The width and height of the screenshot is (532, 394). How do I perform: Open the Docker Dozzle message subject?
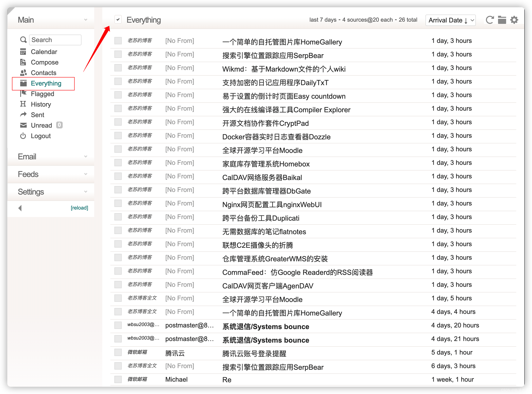(276, 137)
